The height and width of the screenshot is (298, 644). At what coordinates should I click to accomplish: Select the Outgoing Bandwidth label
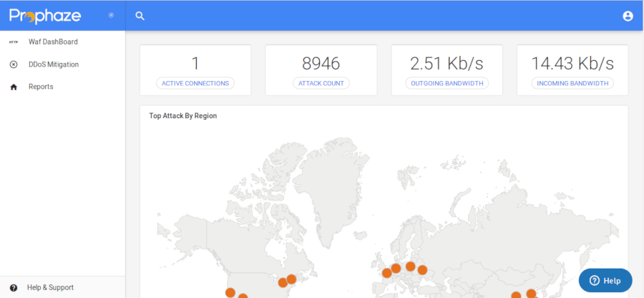click(447, 83)
